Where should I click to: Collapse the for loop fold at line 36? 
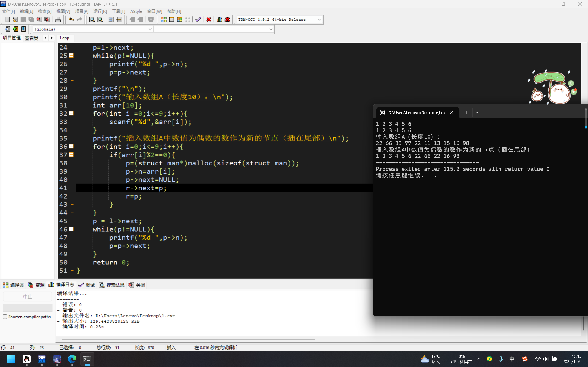(71, 146)
